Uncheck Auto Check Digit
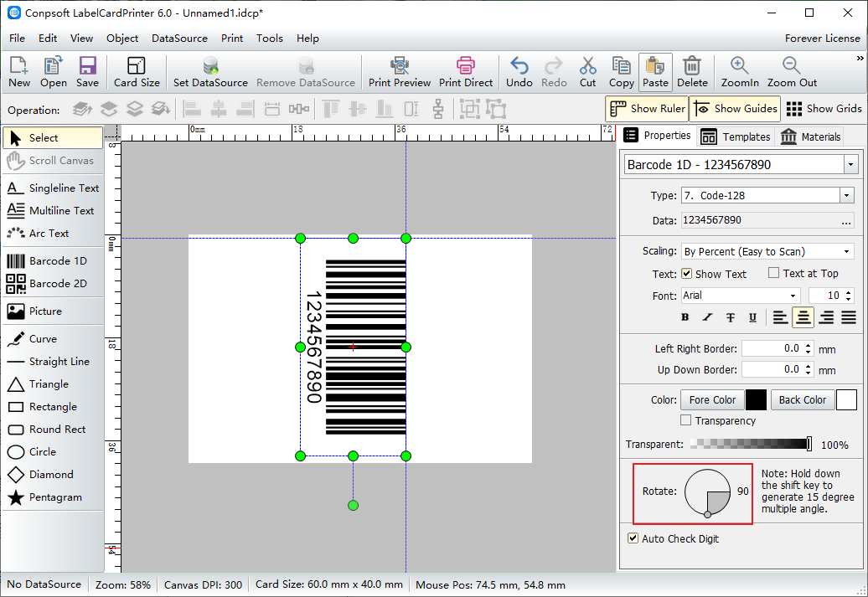This screenshot has height=597, width=868. tap(633, 538)
